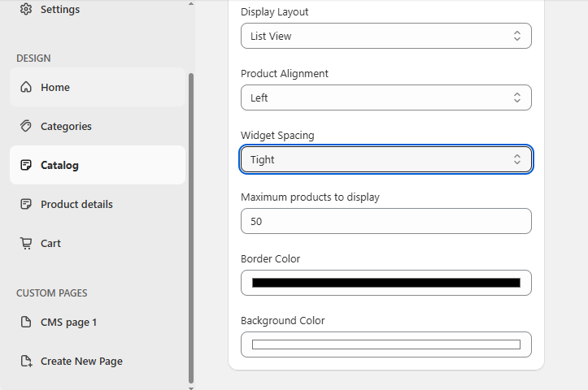This screenshot has height=390, width=588.
Task: Click the Categories tag icon
Action: pos(26,126)
